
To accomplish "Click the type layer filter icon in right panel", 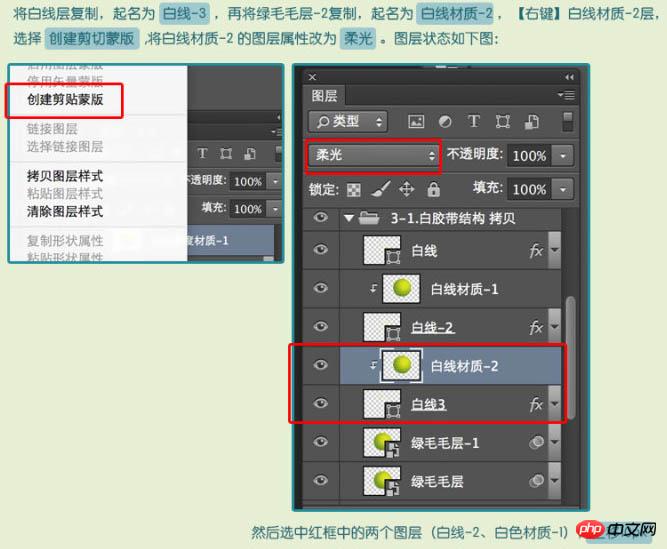I will [473, 121].
